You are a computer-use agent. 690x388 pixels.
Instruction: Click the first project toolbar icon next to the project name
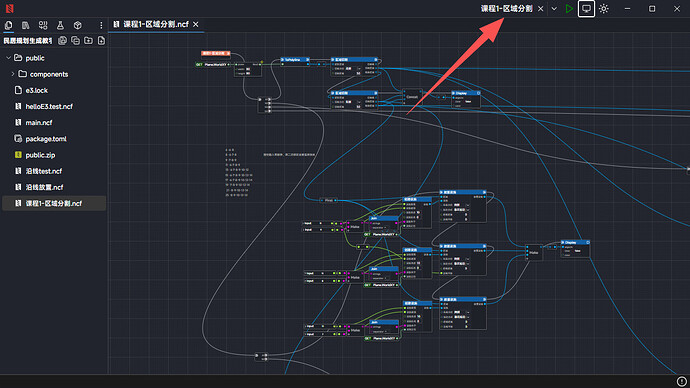62,40
